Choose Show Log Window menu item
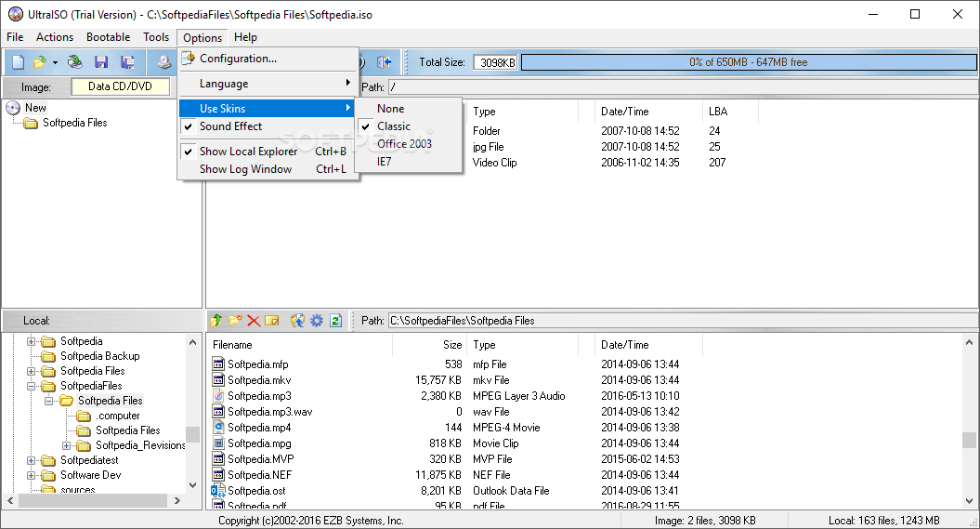Screen dimensions: 980x529 267,169
